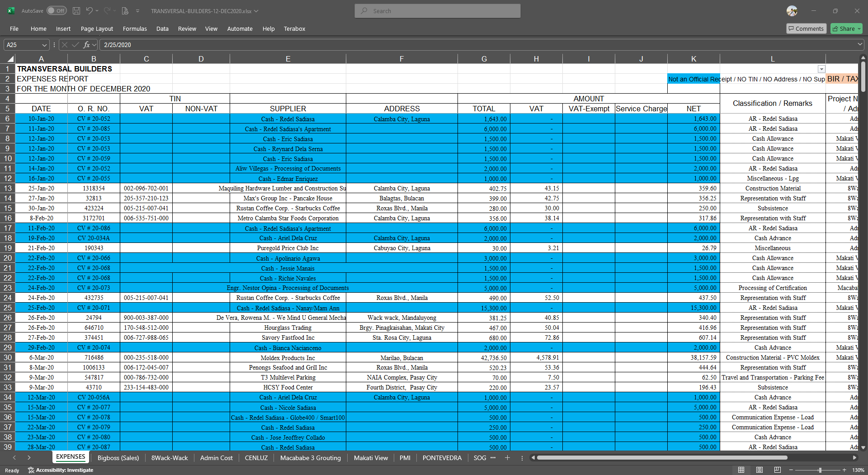The width and height of the screenshot is (868, 475).
Task: Open the Insert ribbon tab
Action: [x=63, y=28]
